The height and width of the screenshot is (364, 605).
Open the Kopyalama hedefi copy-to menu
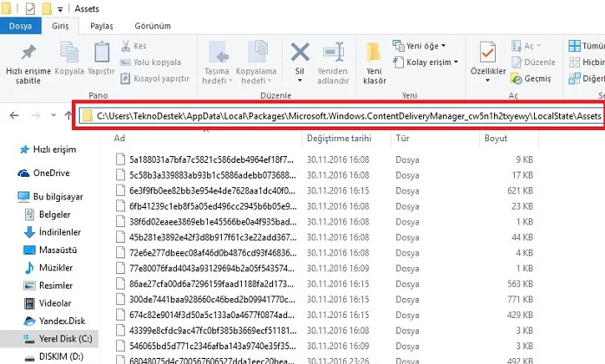click(x=257, y=63)
